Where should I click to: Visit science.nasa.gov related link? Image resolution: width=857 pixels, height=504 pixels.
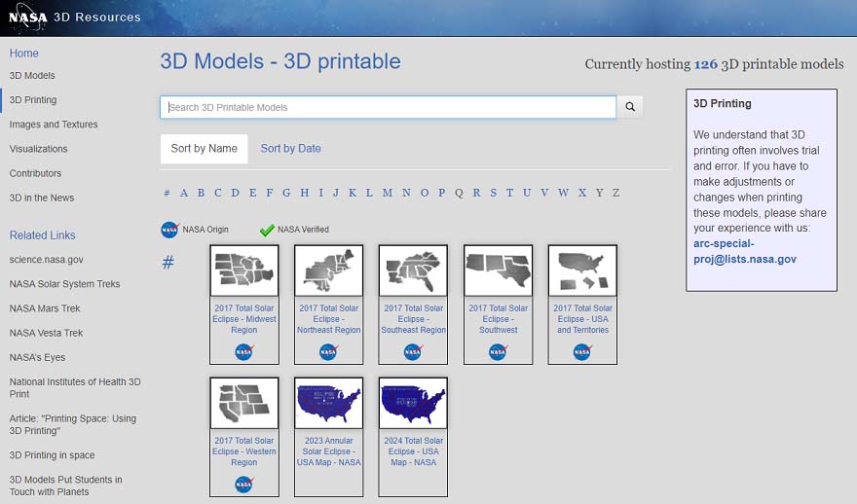(x=47, y=260)
